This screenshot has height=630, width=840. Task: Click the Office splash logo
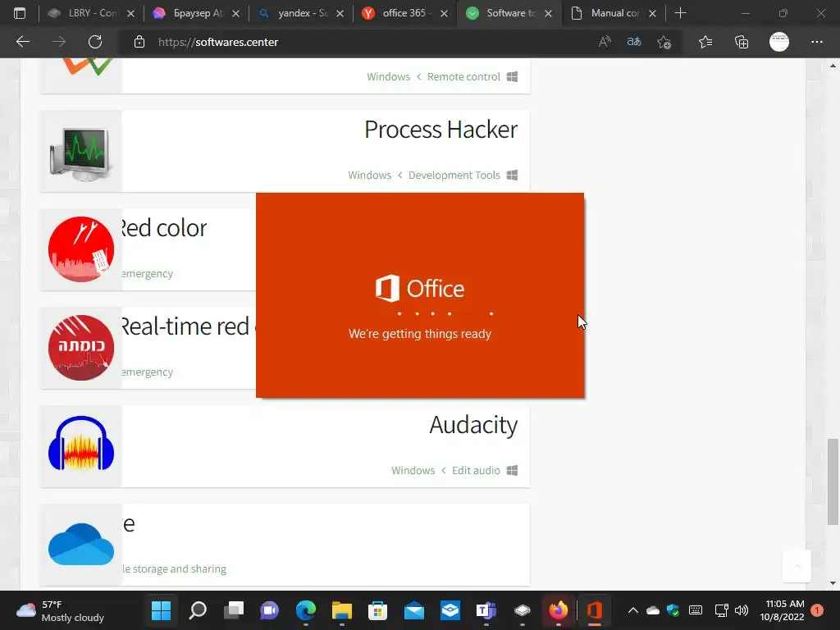tap(419, 288)
